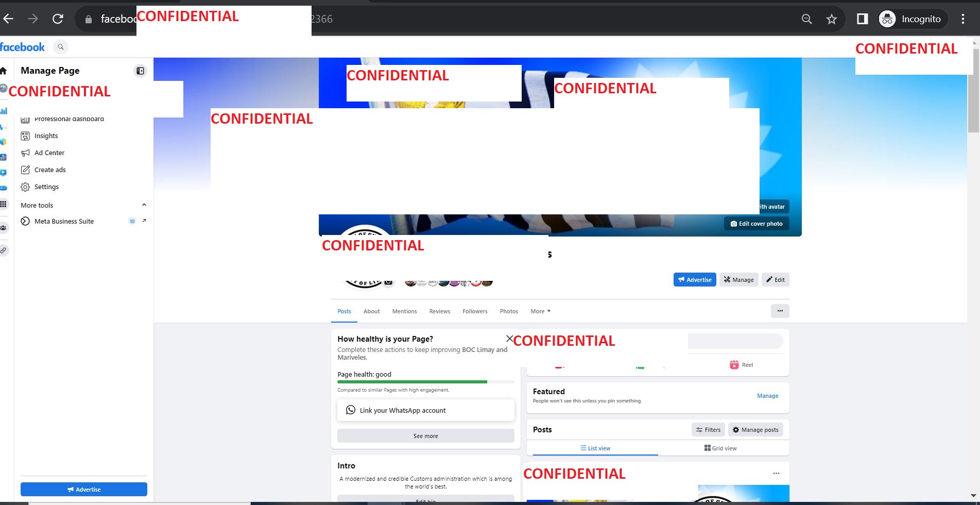Image resolution: width=980 pixels, height=505 pixels.
Task: Open Professional dashboard in sidebar
Action: (x=69, y=119)
